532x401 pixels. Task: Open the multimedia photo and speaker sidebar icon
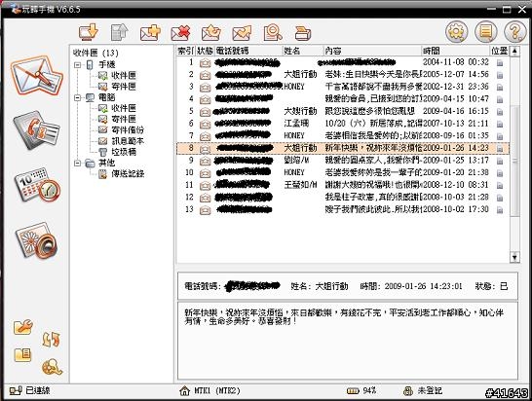tap(37, 240)
